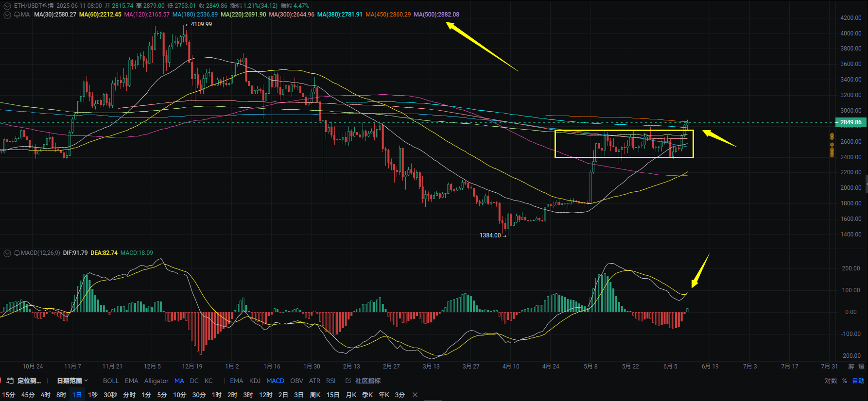Click the 筹 chip distribution icon
This screenshot has width=868, height=401.
pyautogui.click(x=851, y=367)
